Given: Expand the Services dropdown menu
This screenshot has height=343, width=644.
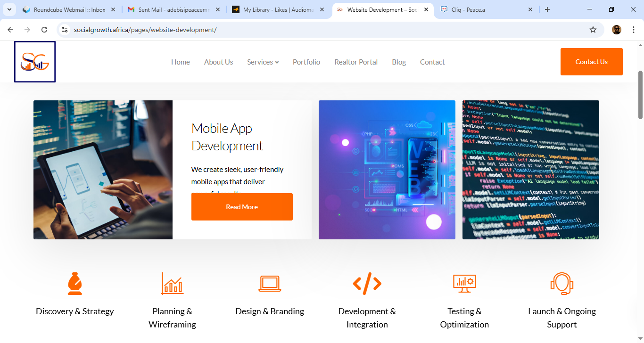Looking at the screenshot, I should (x=263, y=62).
